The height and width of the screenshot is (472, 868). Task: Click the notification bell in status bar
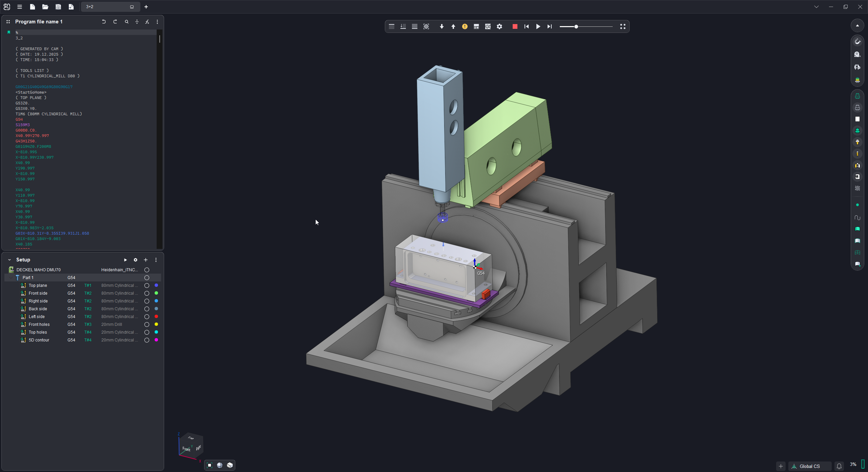(x=839, y=466)
